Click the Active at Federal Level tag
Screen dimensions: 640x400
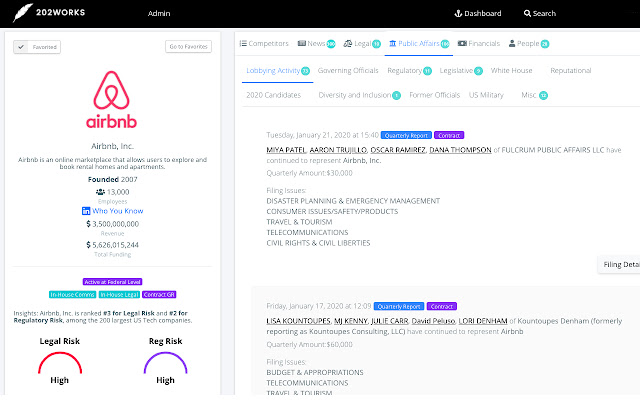pos(112,282)
